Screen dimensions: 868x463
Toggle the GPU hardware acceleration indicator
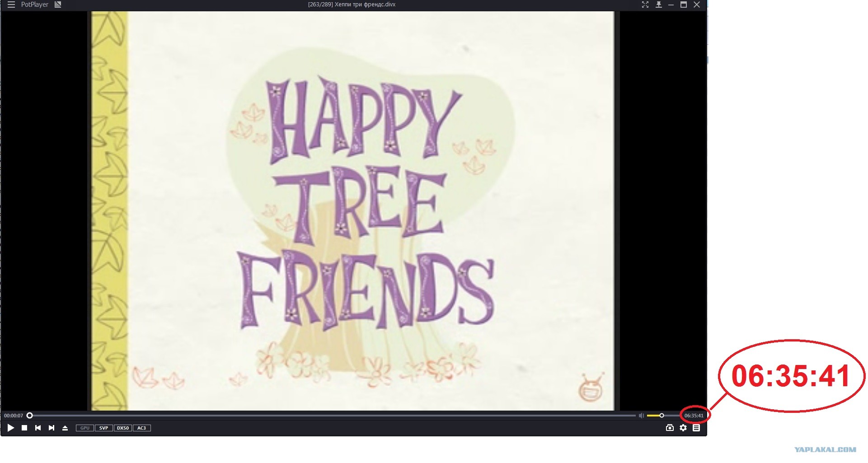click(85, 428)
